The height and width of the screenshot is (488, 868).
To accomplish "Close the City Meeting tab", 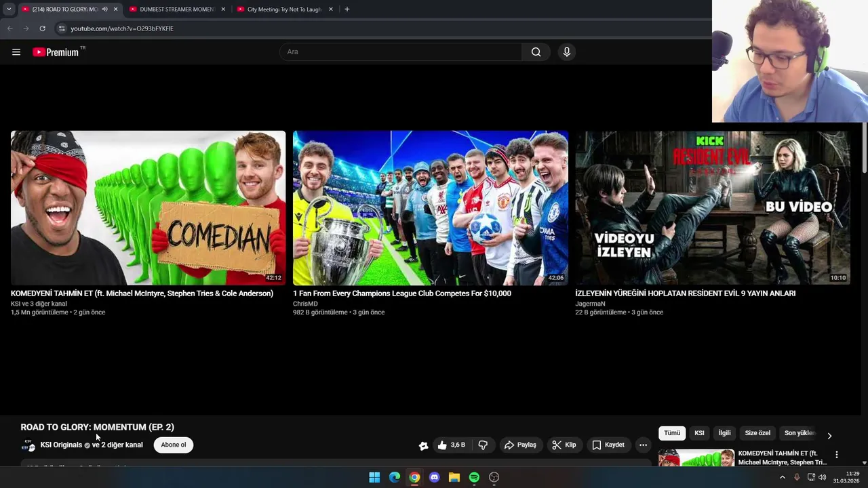I will (331, 9).
